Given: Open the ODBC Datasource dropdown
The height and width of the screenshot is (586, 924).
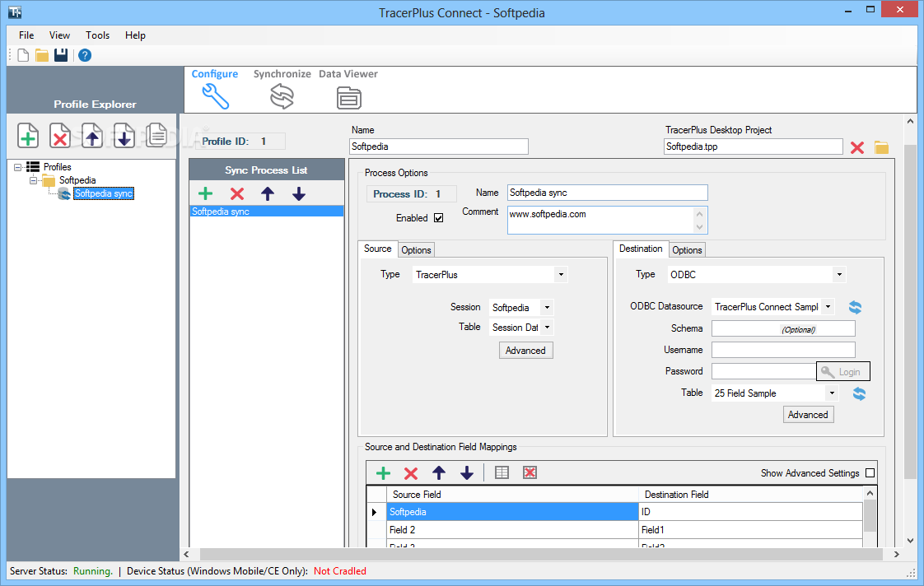Looking at the screenshot, I should (828, 307).
